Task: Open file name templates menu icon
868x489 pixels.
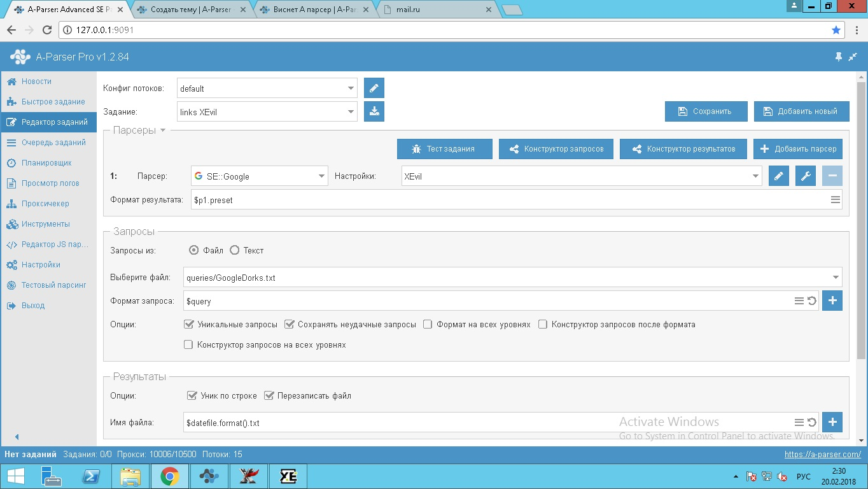Action: click(799, 422)
